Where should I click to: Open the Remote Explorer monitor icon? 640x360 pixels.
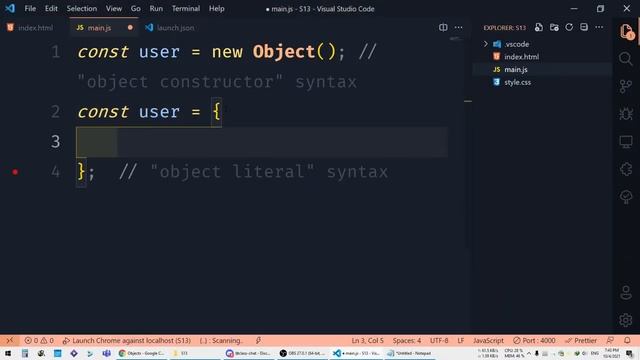pyautogui.click(x=626, y=142)
